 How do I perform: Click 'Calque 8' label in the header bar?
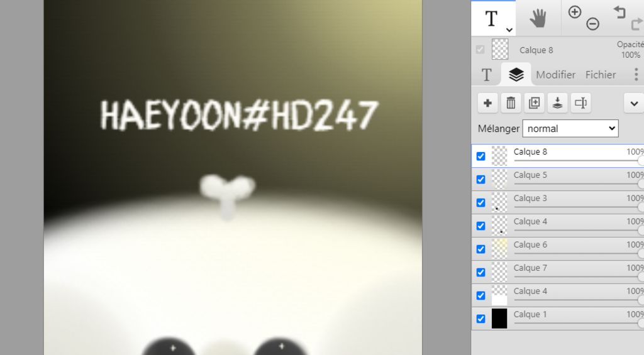tap(536, 50)
